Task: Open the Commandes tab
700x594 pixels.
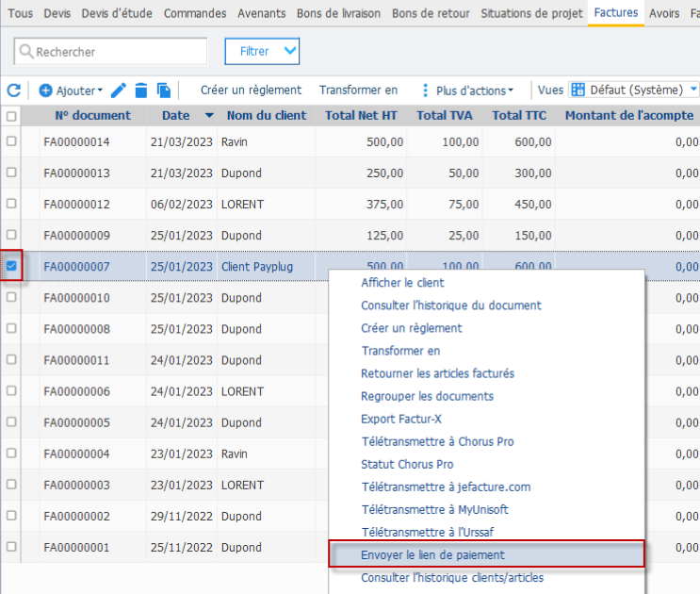Action: (195, 13)
